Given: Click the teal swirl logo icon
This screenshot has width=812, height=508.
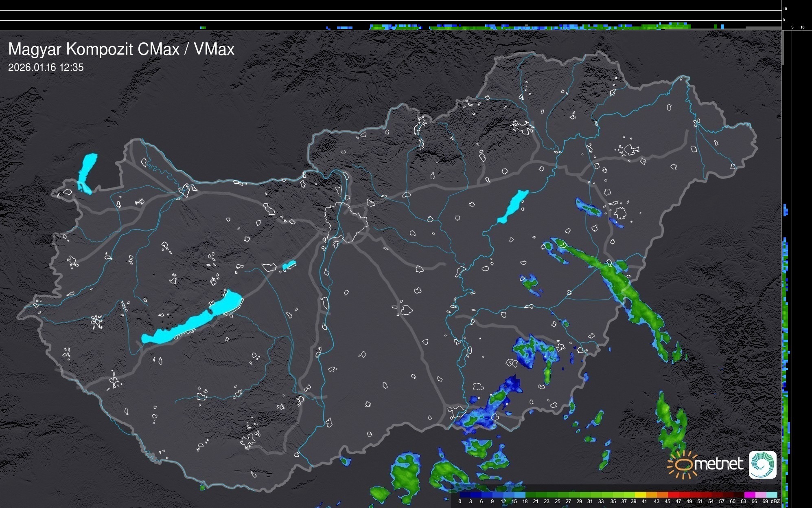Looking at the screenshot, I should pos(762,464).
